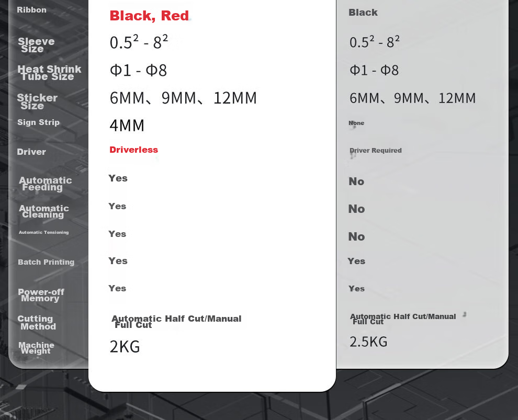Select the "Driverless" red label
518x420 pixels.
tap(133, 150)
